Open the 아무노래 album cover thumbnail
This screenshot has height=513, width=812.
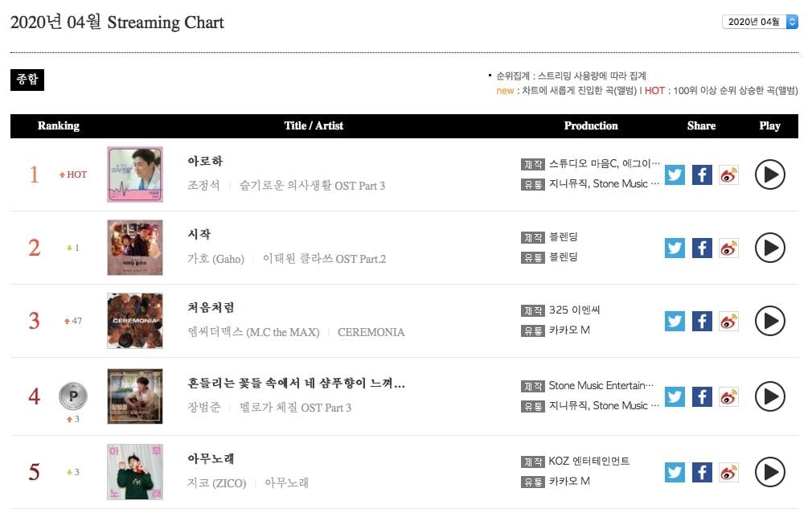135,471
